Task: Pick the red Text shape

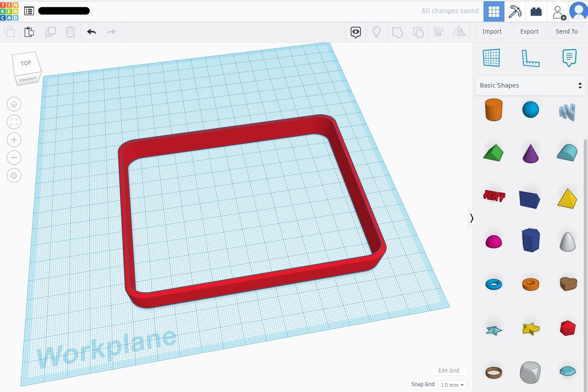Action: (494, 196)
